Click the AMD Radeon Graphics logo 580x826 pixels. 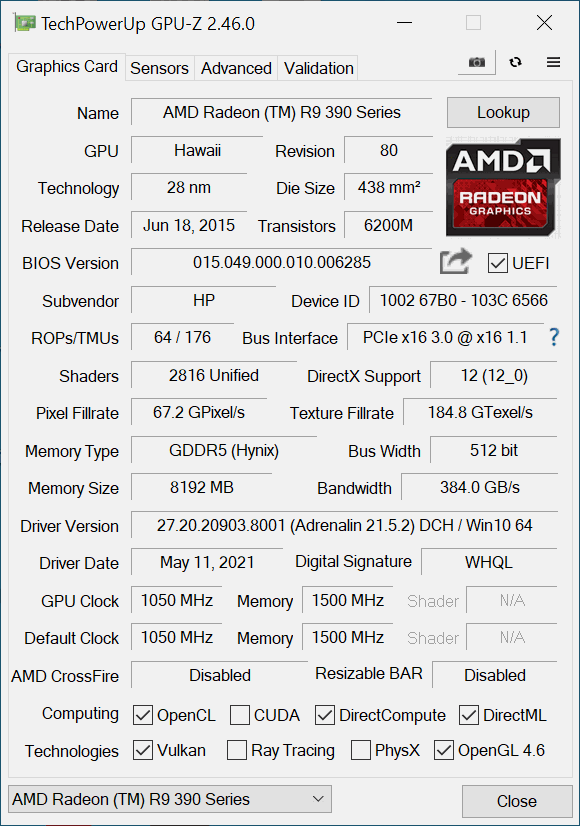(503, 187)
